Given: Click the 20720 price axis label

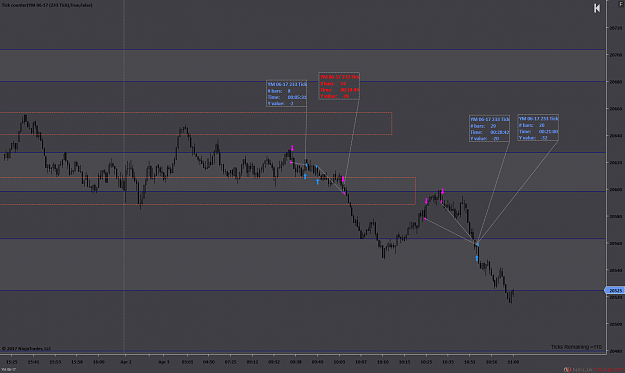Looking at the screenshot, I should coord(615,28).
